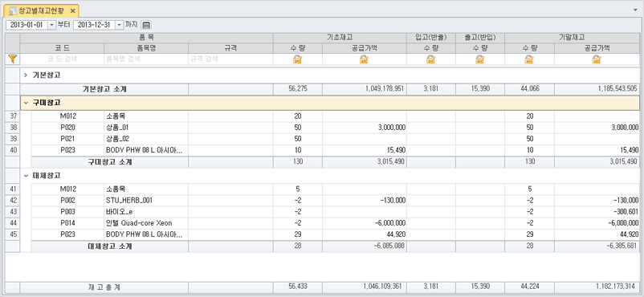Click filter icon under 기말재고 수량
This screenshot has width=644, height=297.
click(529, 59)
